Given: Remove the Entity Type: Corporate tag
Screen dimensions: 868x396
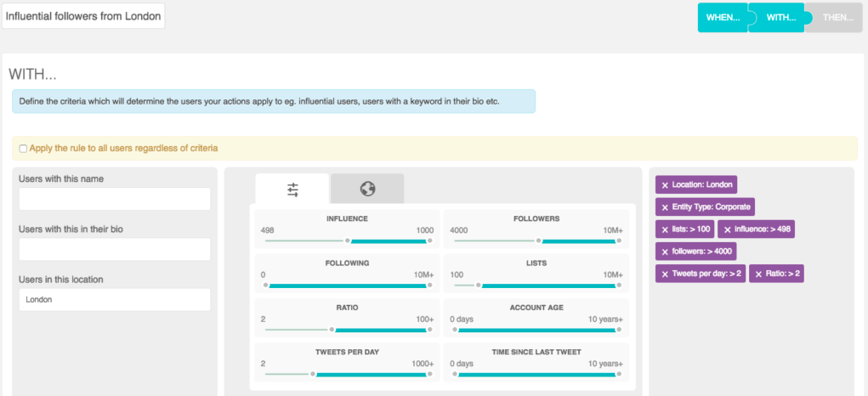Looking at the screenshot, I should point(665,207).
